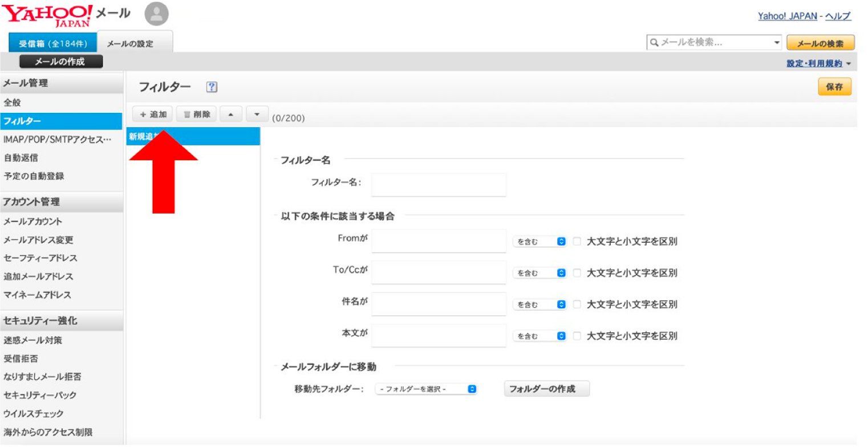
Task: Click the メールの検索 search button
Action: 820,43
